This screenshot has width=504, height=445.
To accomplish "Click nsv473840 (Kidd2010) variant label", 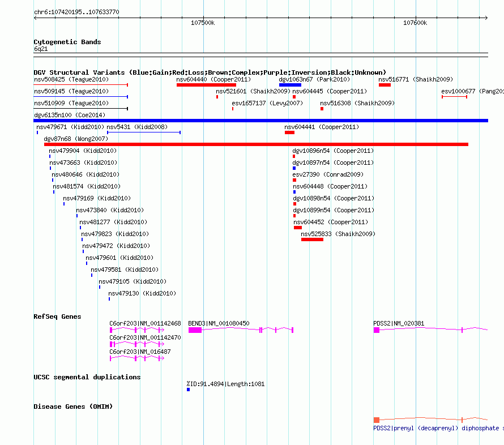I will pos(110,210).
